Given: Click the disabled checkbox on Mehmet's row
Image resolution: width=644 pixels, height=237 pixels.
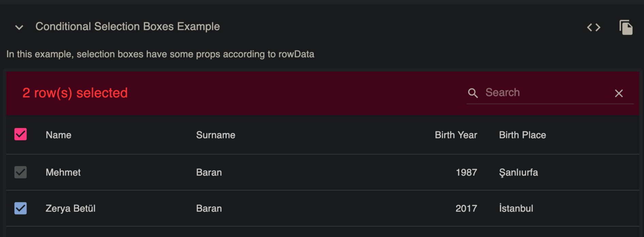Looking at the screenshot, I should pyautogui.click(x=20, y=172).
